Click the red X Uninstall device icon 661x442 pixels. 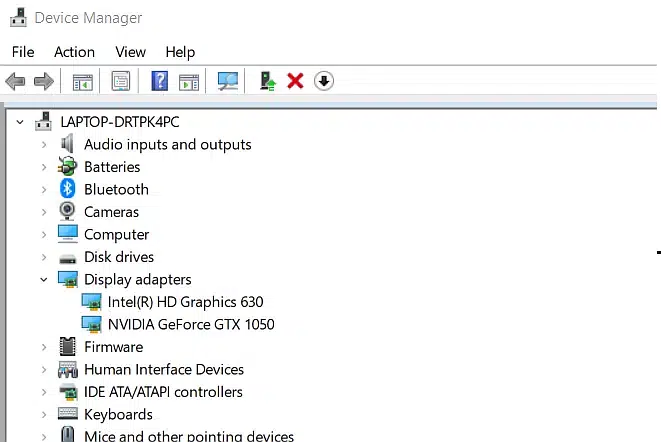pyautogui.click(x=295, y=81)
